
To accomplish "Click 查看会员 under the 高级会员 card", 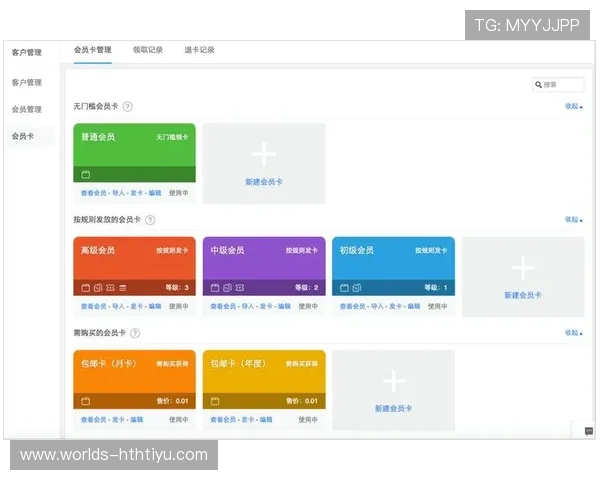I will pyautogui.click(x=93, y=306).
